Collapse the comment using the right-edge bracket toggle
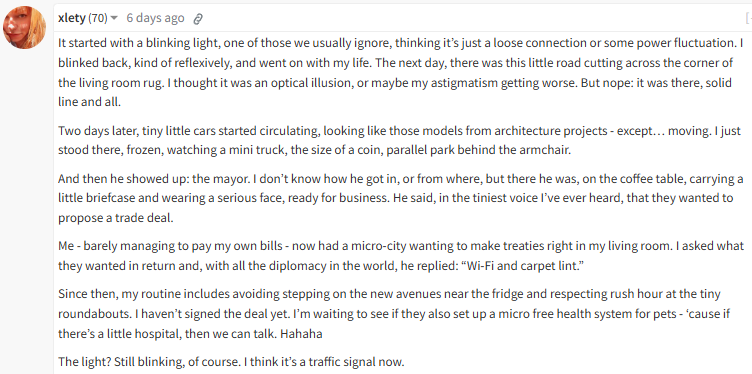 [x=748, y=18]
